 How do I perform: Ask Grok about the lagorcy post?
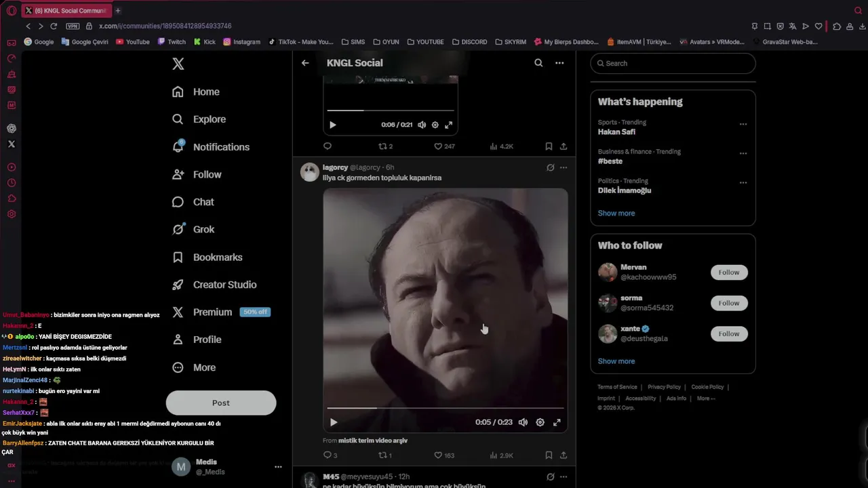(551, 167)
